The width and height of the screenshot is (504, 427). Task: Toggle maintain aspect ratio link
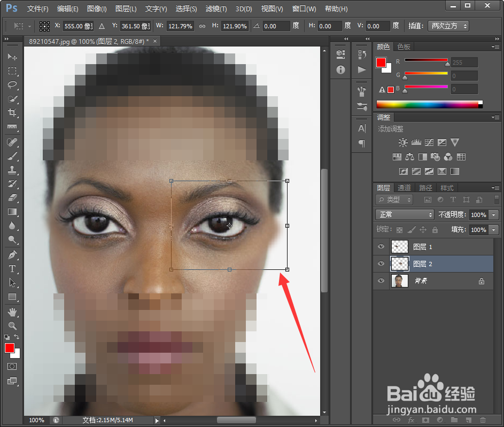[x=202, y=26]
